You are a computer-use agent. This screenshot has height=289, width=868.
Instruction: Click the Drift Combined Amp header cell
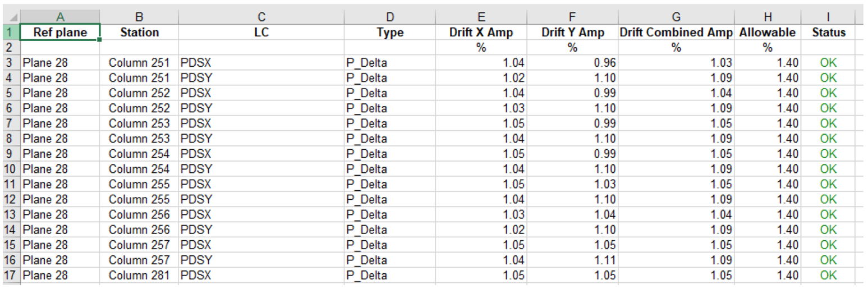pyautogui.click(x=676, y=33)
